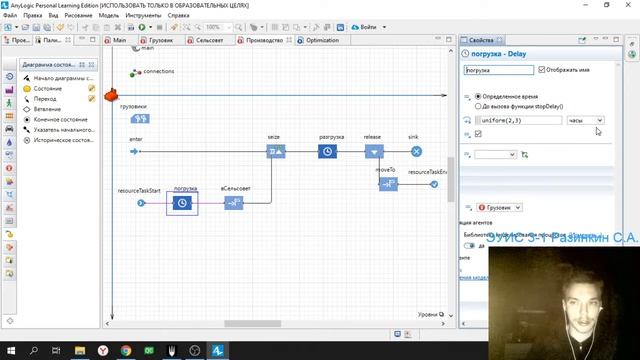Open Windows taskbar search

click(x=34, y=351)
